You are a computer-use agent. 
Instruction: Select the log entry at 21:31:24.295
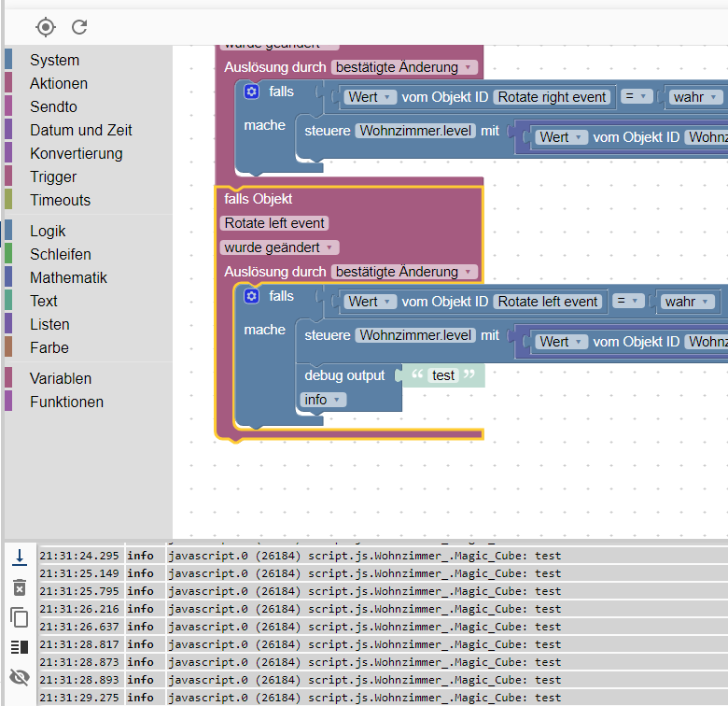coord(382,556)
